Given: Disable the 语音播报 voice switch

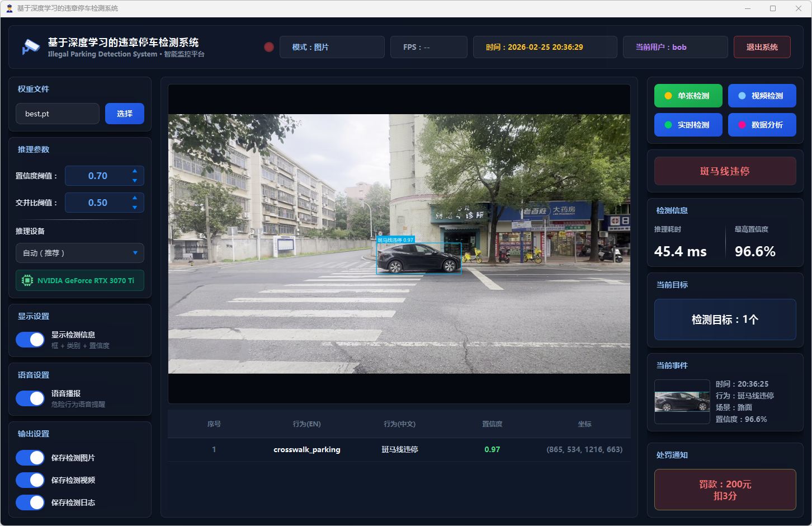Looking at the screenshot, I should point(30,398).
